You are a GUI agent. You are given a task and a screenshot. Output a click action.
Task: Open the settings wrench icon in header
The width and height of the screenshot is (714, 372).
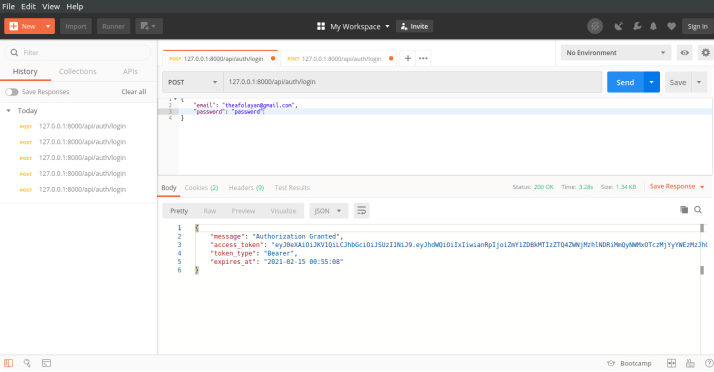637,26
